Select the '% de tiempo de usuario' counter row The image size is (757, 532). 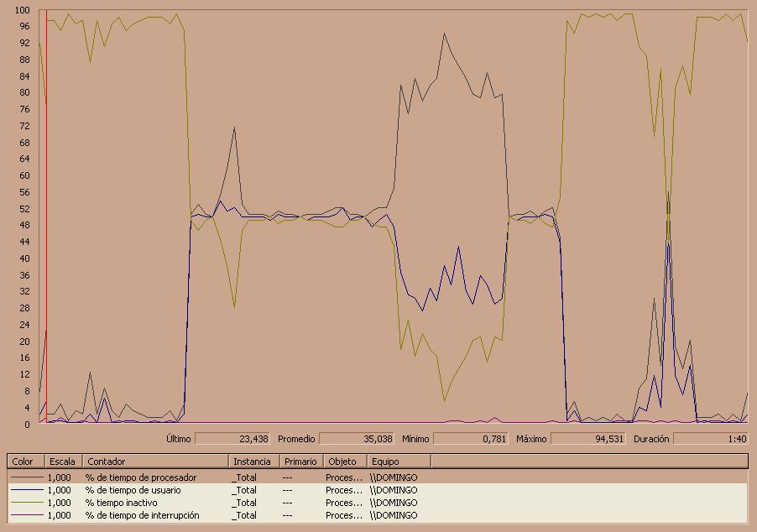click(378, 489)
